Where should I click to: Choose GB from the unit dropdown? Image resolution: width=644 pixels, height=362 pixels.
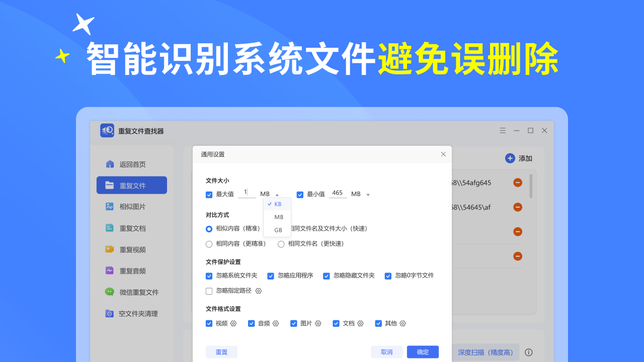click(x=277, y=230)
